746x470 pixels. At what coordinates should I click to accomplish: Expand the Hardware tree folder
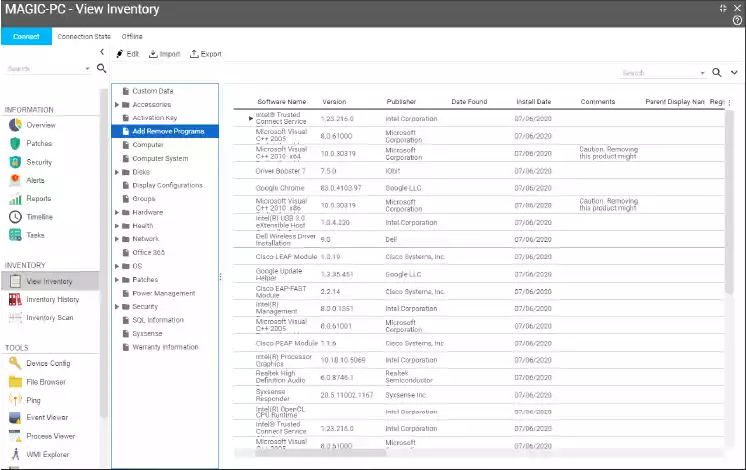(x=117, y=212)
